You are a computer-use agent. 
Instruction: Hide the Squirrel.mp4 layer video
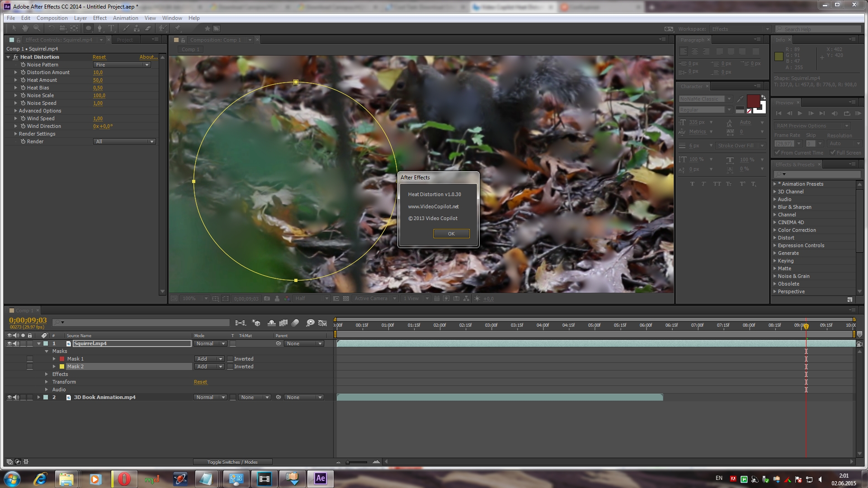pyautogui.click(x=9, y=344)
